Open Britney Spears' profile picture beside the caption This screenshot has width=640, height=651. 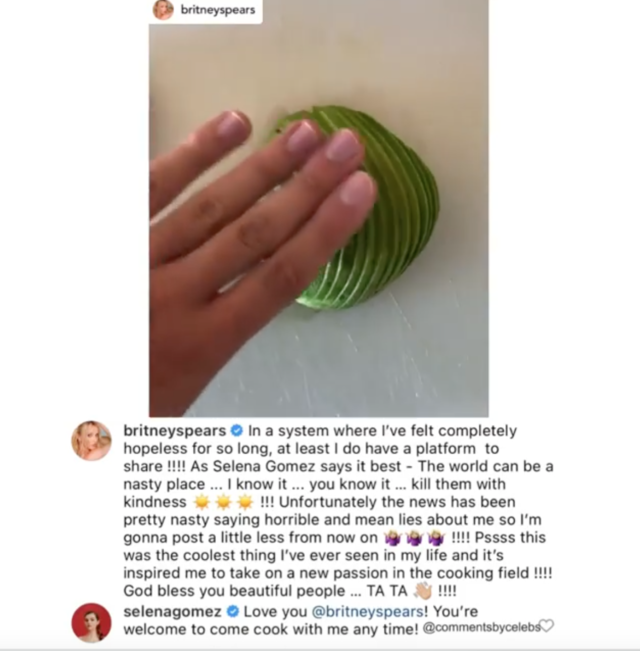coord(91,441)
